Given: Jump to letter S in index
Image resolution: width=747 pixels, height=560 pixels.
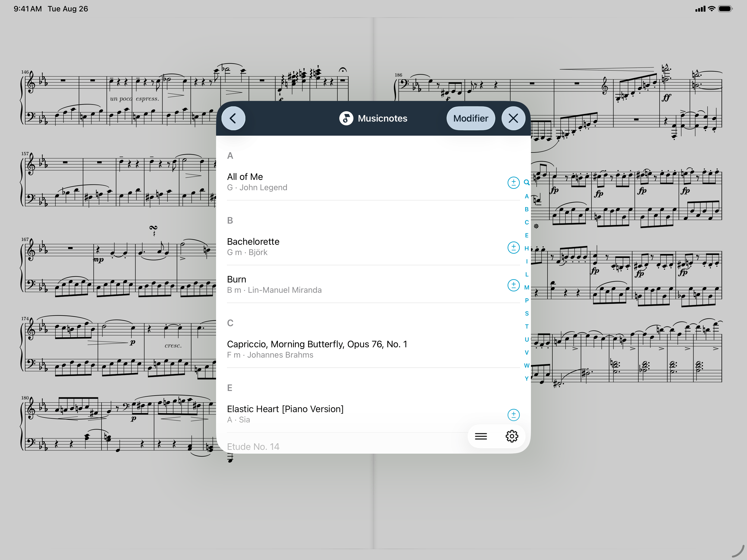Looking at the screenshot, I should [x=527, y=313].
